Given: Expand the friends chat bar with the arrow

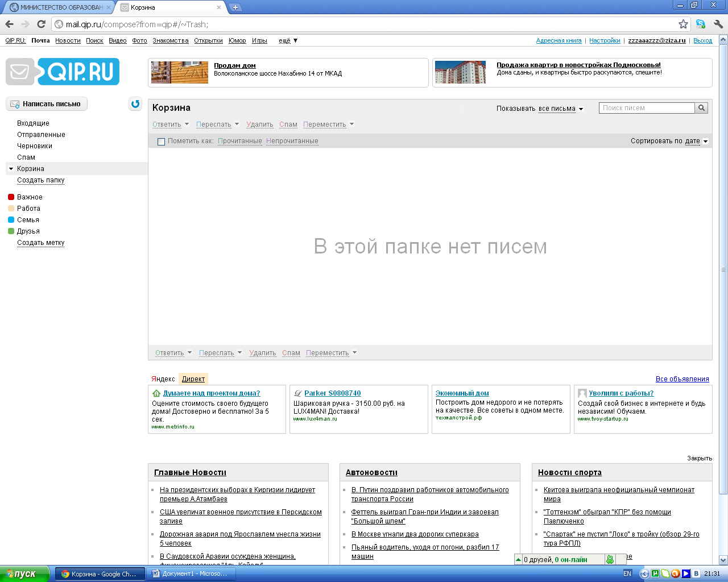Looking at the screenshot, I should 518,560.
